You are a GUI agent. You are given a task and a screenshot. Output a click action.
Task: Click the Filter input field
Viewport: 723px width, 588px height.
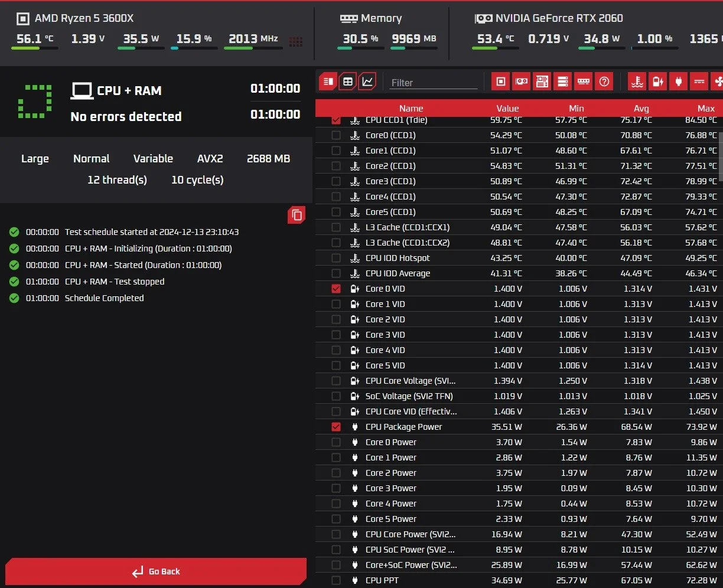click(434, 83)
